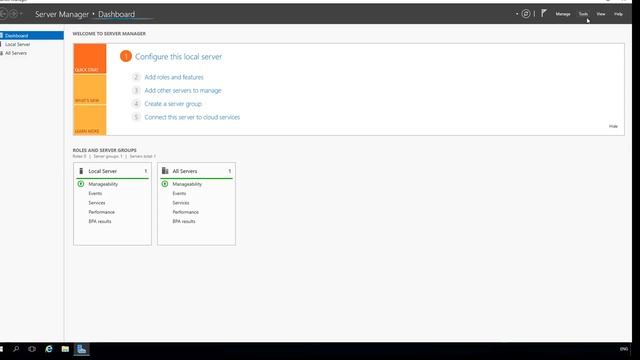The width and height of the screenshot is (640, 360).
Task: Click Create a server group
Action: (173, 104)
